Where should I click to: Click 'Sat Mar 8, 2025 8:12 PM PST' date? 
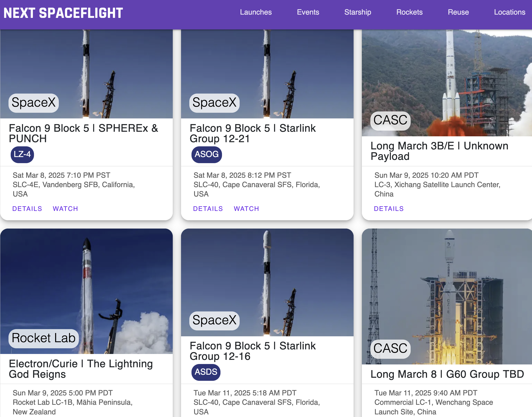242,175
